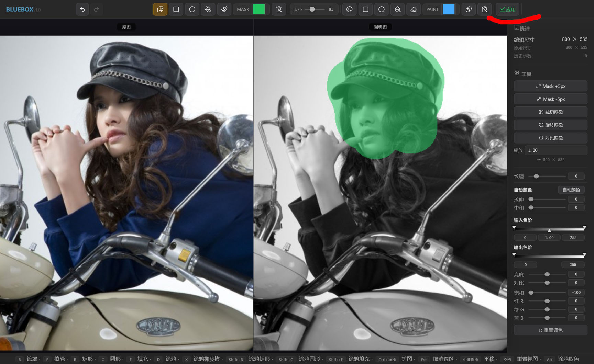Adjust the 蓝 B slider
594x364 pixels.
coord(547,318)
